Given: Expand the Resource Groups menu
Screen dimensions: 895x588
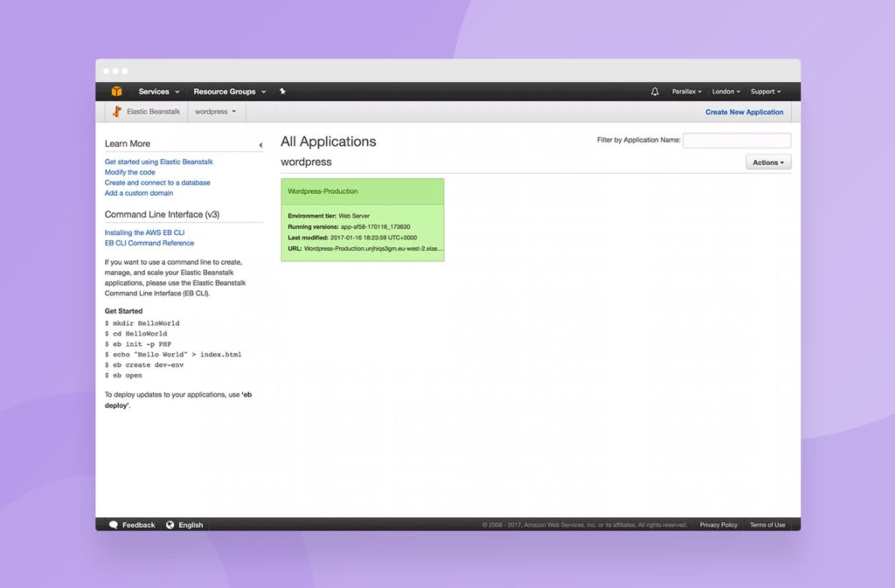Looking at the screenshot, I should [x=230, y=91].
